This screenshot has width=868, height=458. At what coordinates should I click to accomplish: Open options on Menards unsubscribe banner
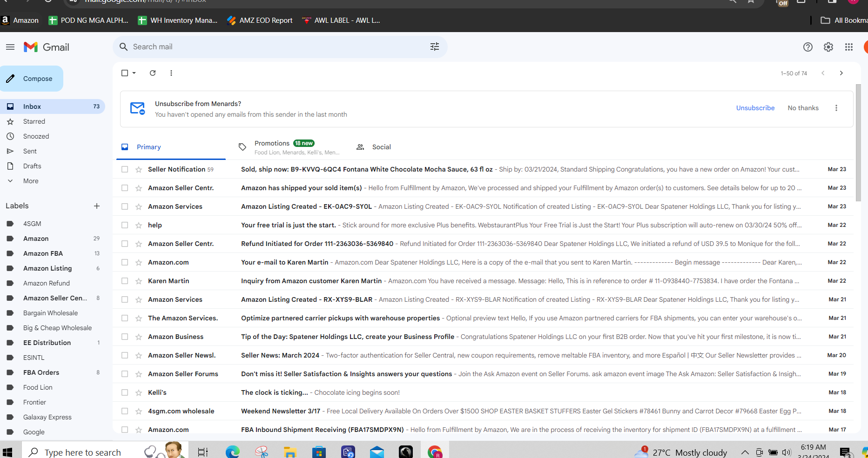(836, 108)
